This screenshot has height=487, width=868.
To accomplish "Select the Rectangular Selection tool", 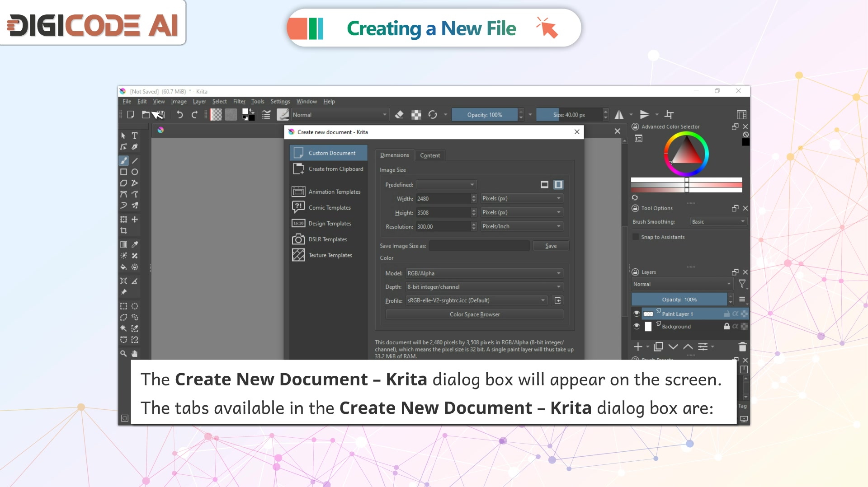I will (123, 306).
